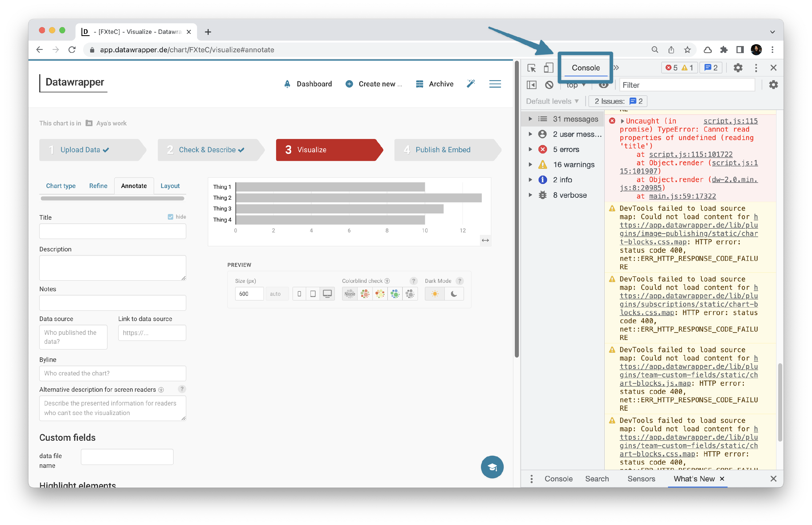Select the inspect element tool in DevTools
The image size is (812, 525).
[x=531, y=68]
